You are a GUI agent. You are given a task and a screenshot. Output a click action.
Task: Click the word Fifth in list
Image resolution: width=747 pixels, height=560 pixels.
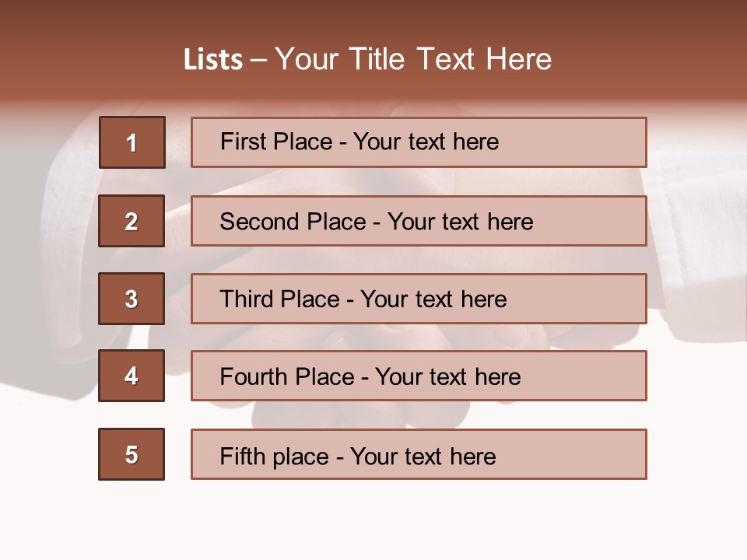pos(242,457)
